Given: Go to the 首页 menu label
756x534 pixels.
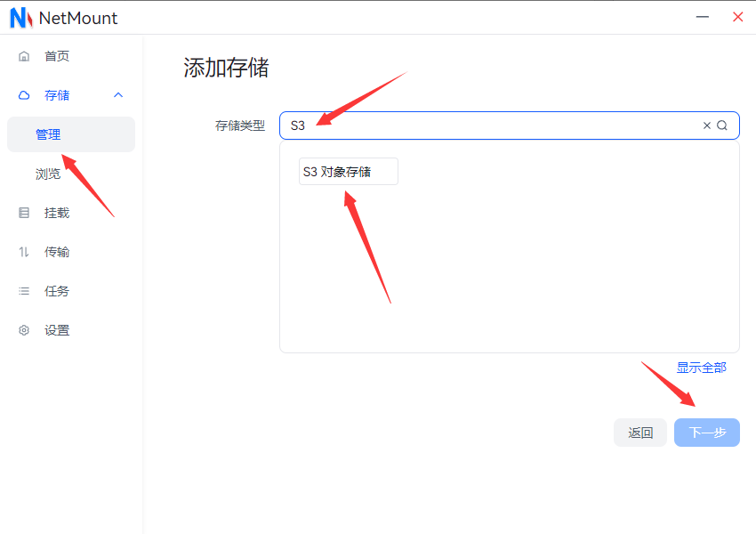Looking at the screenshot, I should (x=57, y=56).
